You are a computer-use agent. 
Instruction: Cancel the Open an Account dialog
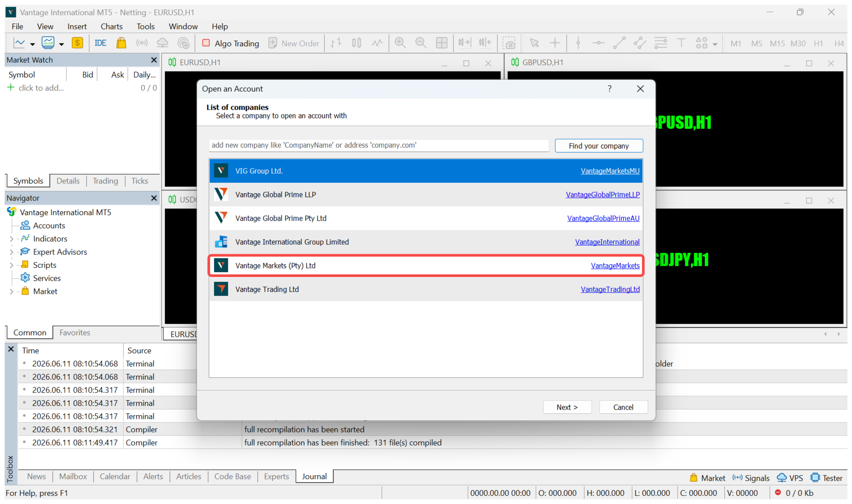click(623, 407)
